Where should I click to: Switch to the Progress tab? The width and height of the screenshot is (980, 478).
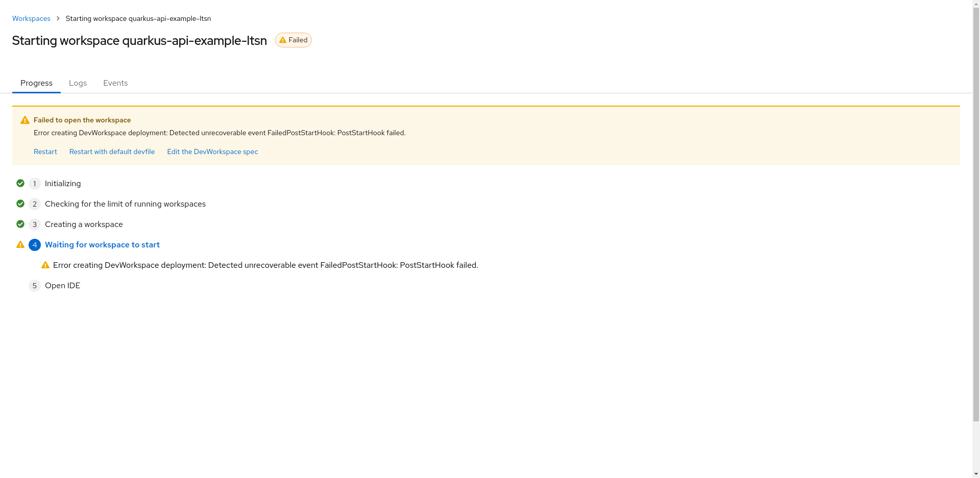[36, 83]
